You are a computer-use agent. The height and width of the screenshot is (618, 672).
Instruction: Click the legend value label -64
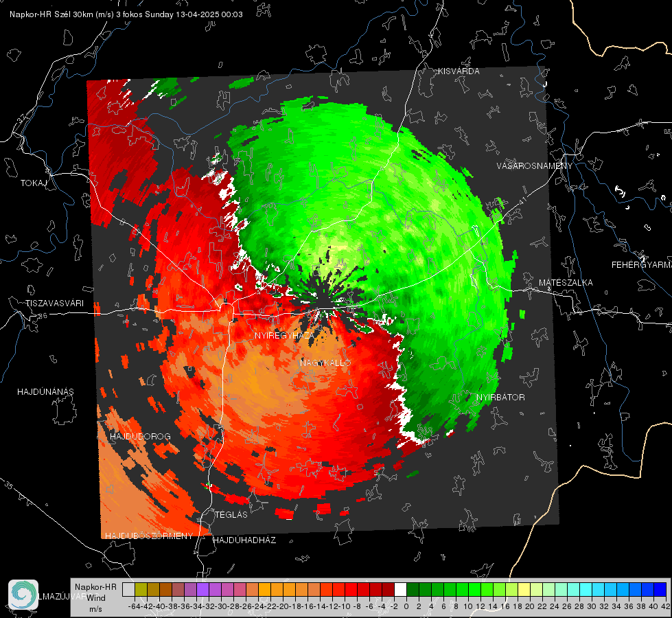click(134, 606)
